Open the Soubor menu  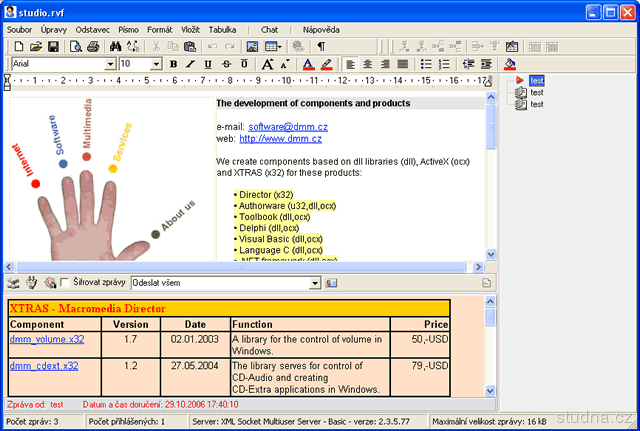point(19,30)
